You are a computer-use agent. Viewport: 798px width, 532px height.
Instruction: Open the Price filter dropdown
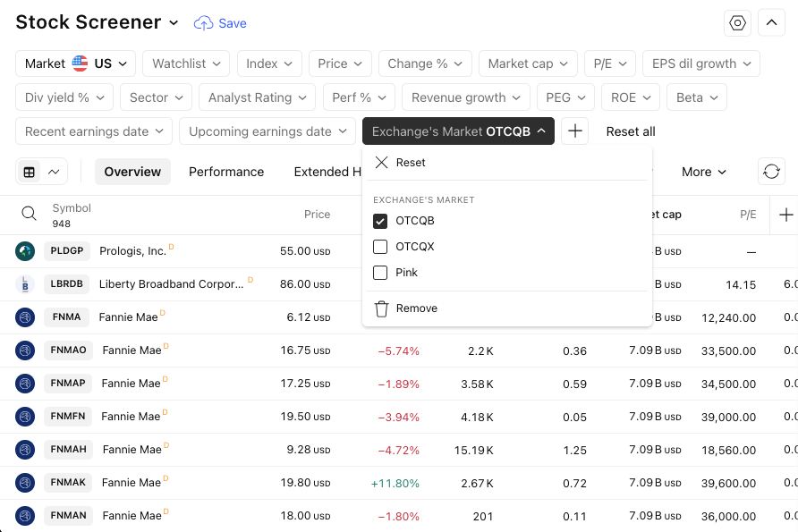click(340, 63)
